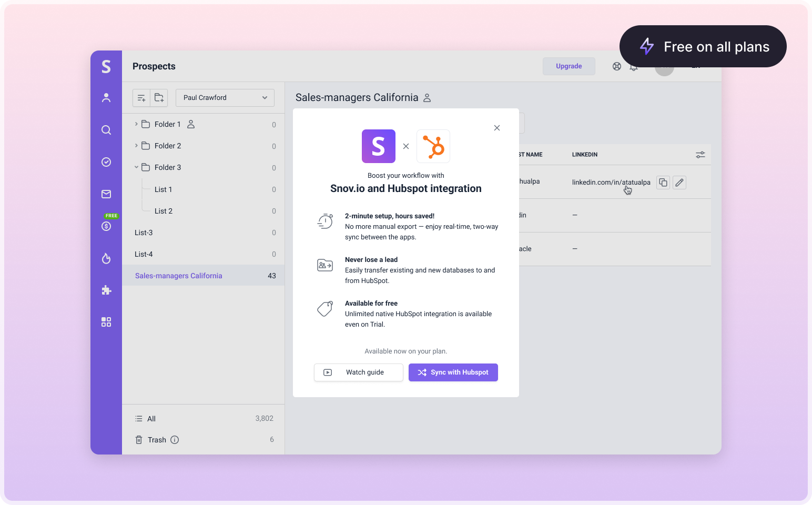
Task: Edit the LinkedIn field with pencil icon
Action: tap(679, 183)
